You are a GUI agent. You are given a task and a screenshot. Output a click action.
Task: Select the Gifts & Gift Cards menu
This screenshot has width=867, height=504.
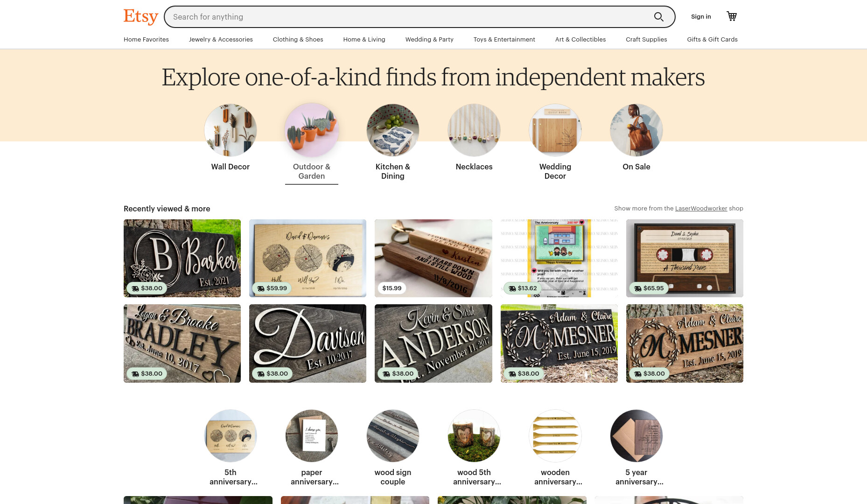tap(712, 40)
